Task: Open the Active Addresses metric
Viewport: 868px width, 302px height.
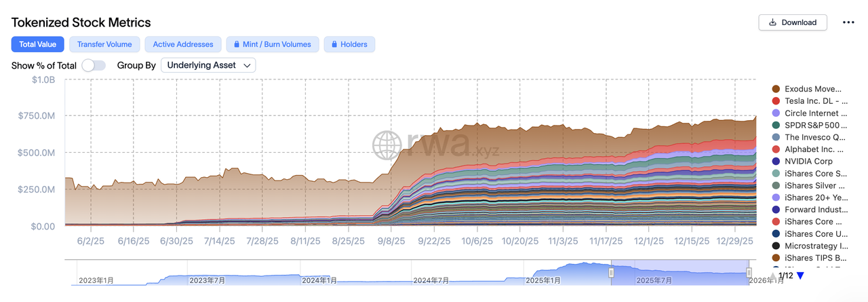Action: [x=182, y=45]
